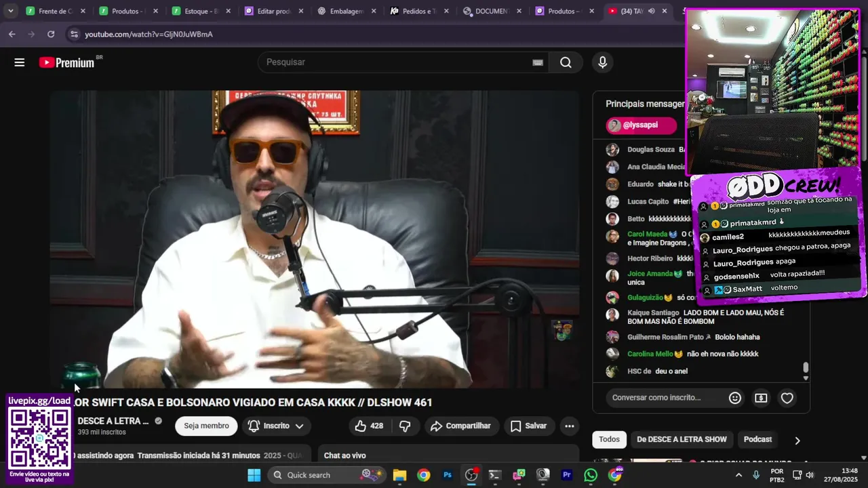Open Premiere Pro from the taskbar
This screenshot has height=488, width=868.
click(567, 475)
